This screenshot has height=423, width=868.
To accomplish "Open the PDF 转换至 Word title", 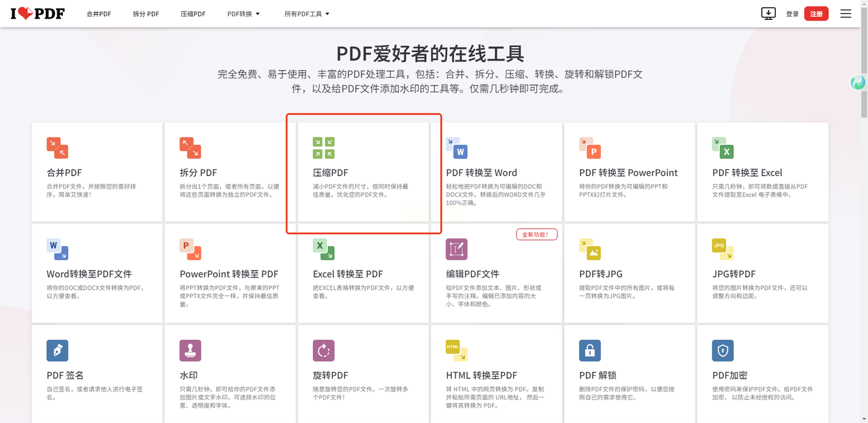I will click(x=482, y=173).
